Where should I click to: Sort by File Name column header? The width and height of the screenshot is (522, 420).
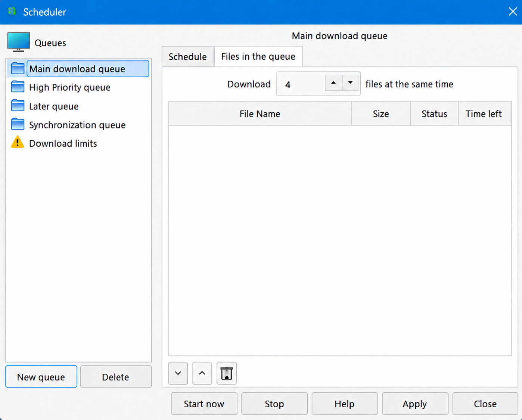[x=260, y=113]
